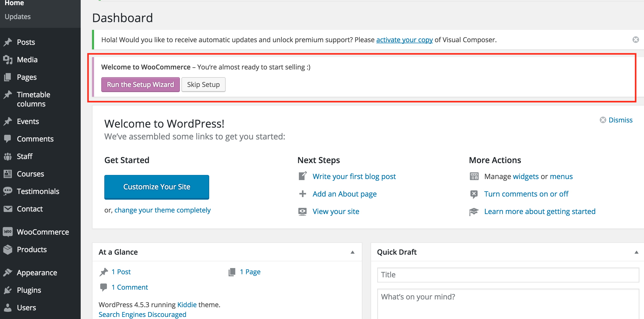Run the Setup Wizard
Viewport: 644px width, 319px height.
140,85
